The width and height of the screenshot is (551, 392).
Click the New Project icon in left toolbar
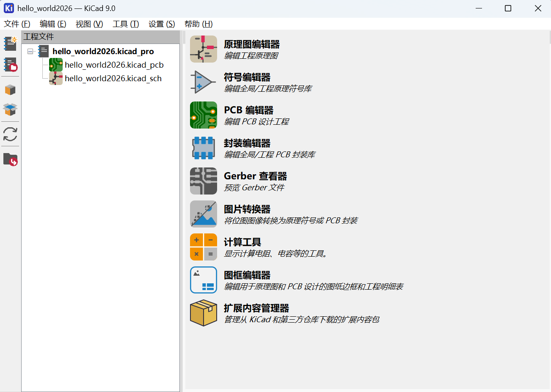click(x=10, y=43)
